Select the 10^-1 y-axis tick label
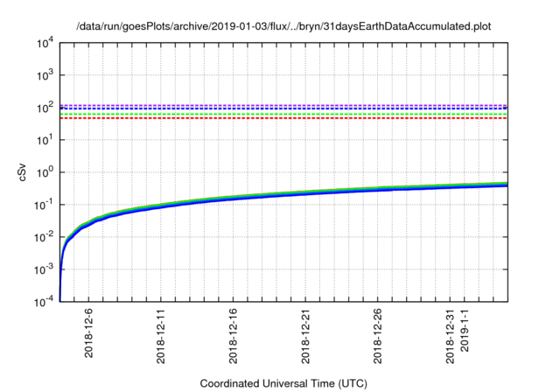The image size is (560, 392). [x=45, y=205]
